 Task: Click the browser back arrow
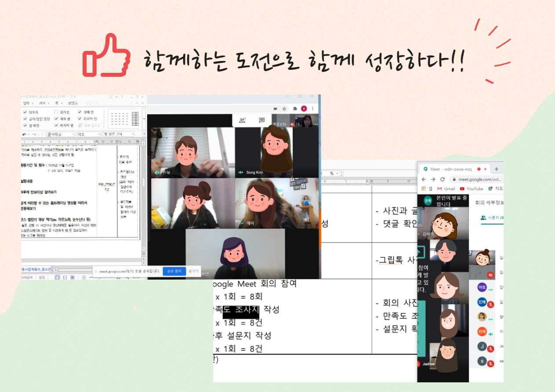424,180
